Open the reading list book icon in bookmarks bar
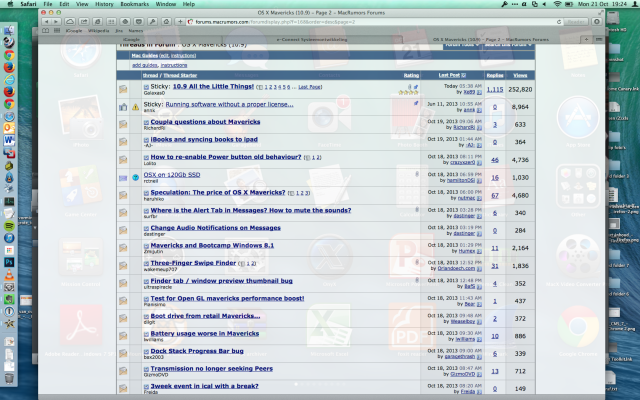640x400 pixels. pyautogui.click(x=45, y=31)
